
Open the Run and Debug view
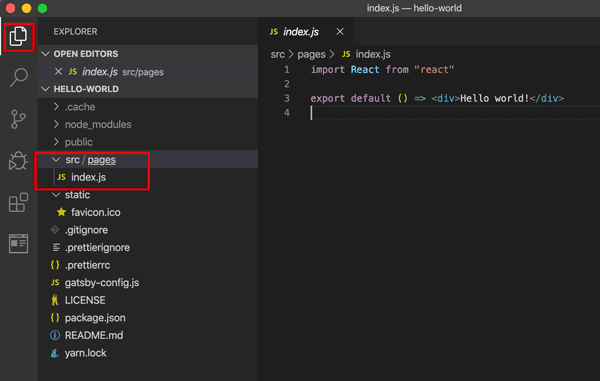18,161
